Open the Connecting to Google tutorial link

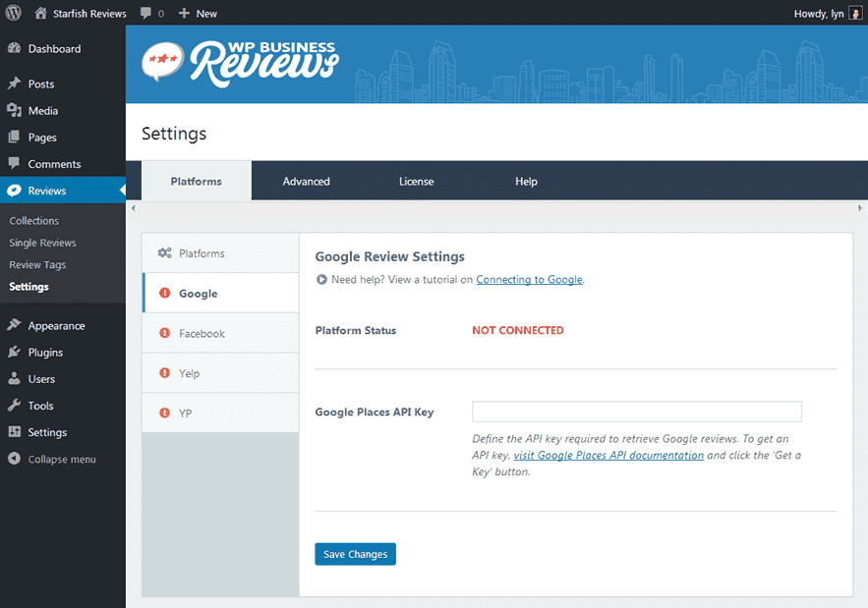529,279
